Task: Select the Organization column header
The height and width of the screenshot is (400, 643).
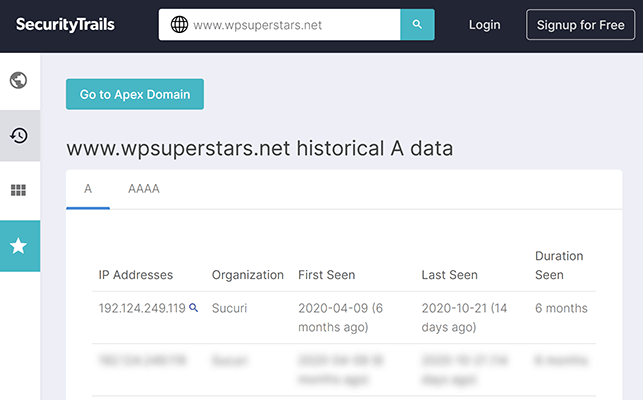Action: pos(248,275)
